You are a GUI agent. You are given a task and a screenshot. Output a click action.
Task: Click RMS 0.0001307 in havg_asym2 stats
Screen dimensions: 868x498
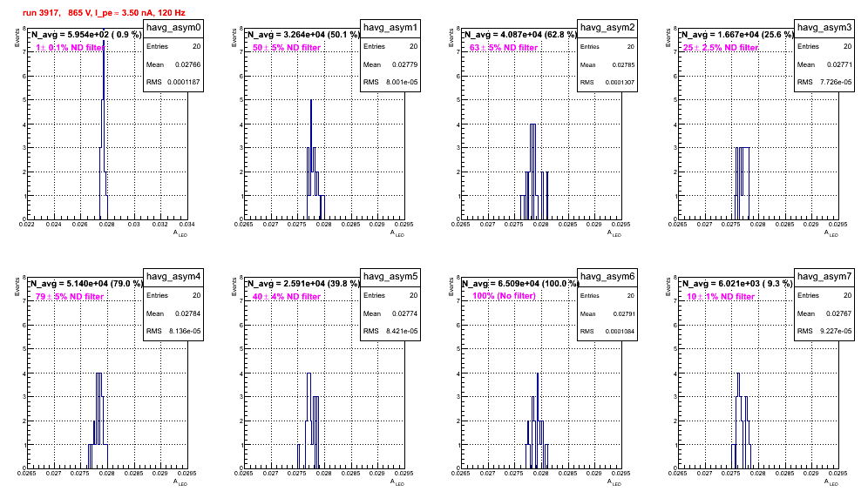(x=607, y=82)
